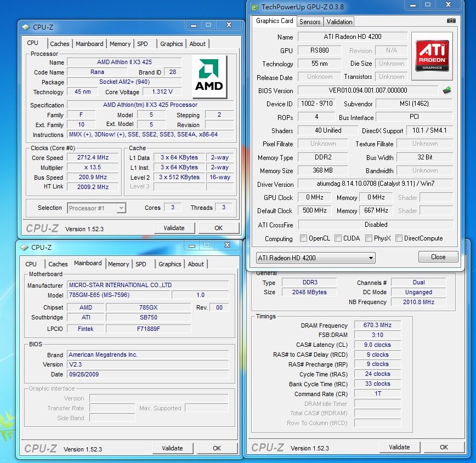Select Graphics Card tab in GPU-Z
476x463 pixels.
pyautogui.click(x=274, y=21)
